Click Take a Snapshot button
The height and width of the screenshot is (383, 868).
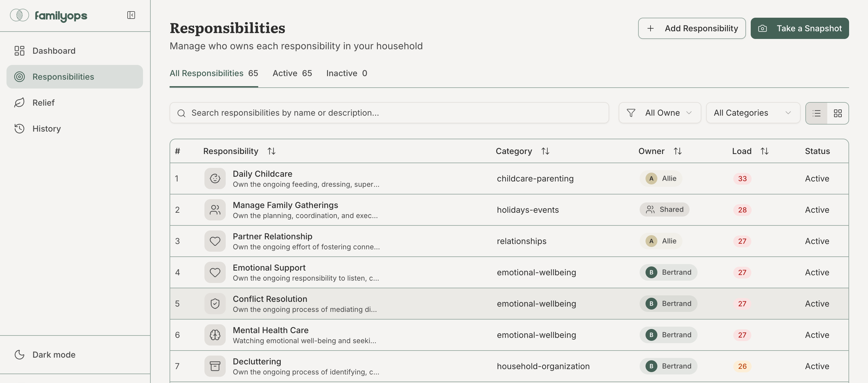tap(799, 28)
